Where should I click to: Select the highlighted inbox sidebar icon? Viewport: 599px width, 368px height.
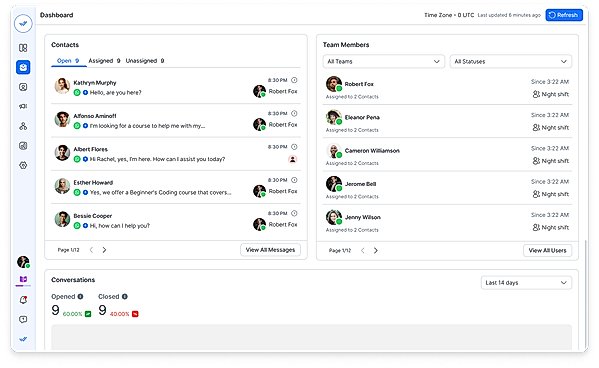(x=23, y=67)
